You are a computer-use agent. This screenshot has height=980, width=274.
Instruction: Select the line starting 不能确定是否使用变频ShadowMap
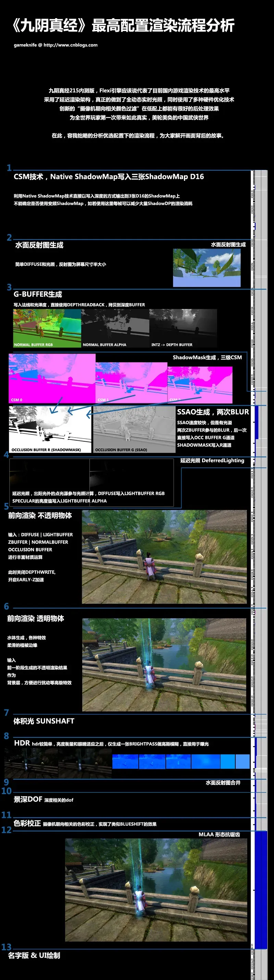[x=103, y=204]
